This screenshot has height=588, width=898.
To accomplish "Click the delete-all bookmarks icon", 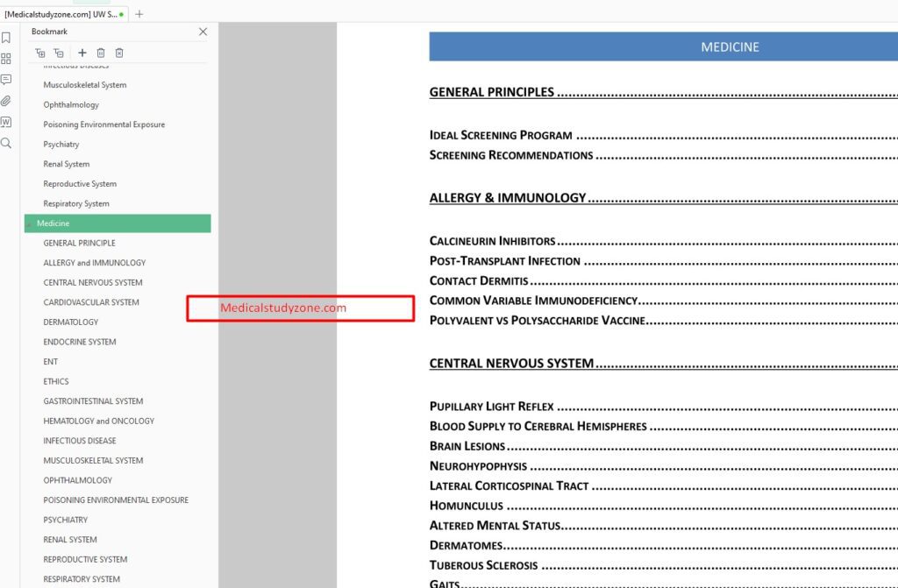I will (119, 53).
